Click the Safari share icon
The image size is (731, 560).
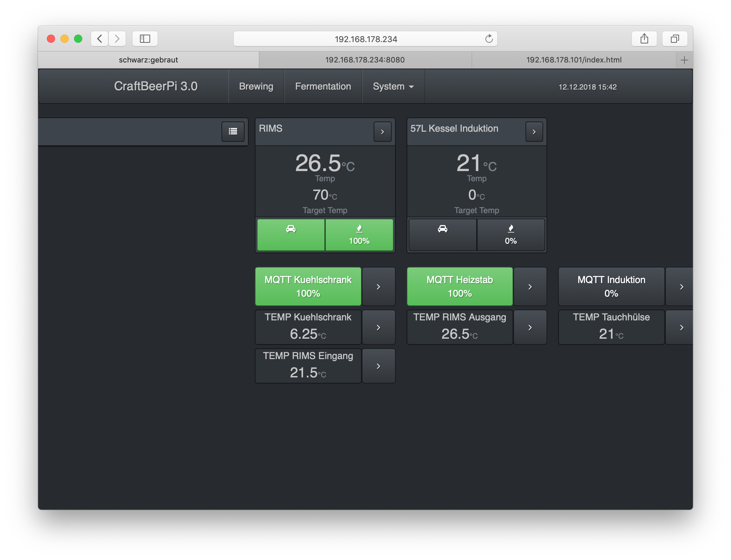644,39
